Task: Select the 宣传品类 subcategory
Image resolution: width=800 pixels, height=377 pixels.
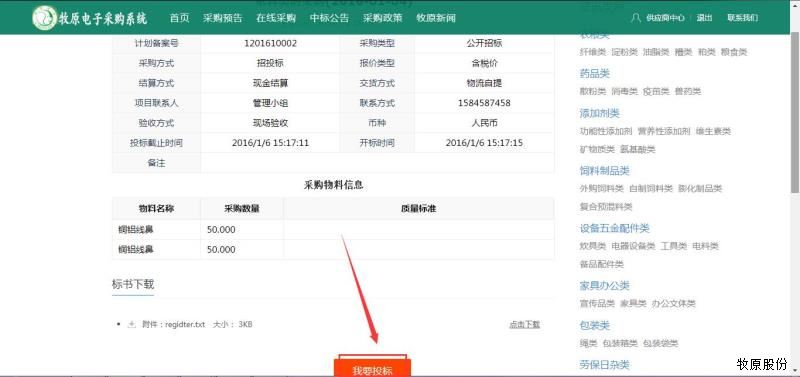Action: [597, 304]
